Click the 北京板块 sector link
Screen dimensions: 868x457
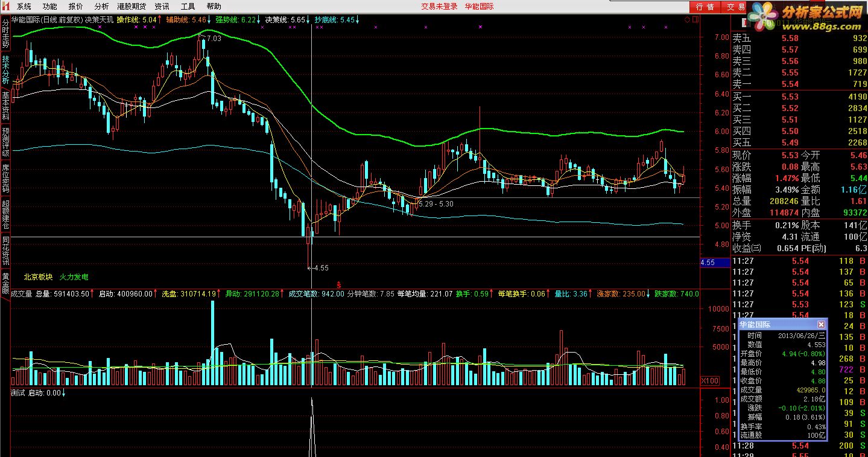coord(38,277)
